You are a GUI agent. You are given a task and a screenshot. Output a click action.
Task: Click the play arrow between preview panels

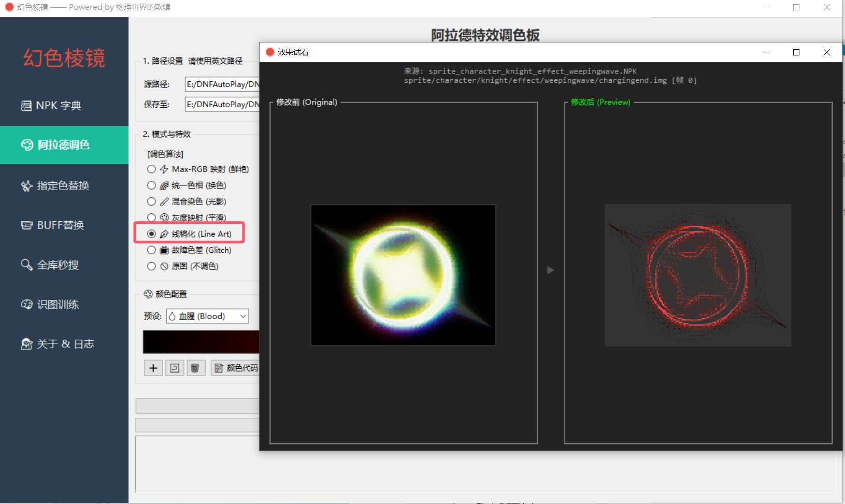pyautogui.click(x=551, y=270)
